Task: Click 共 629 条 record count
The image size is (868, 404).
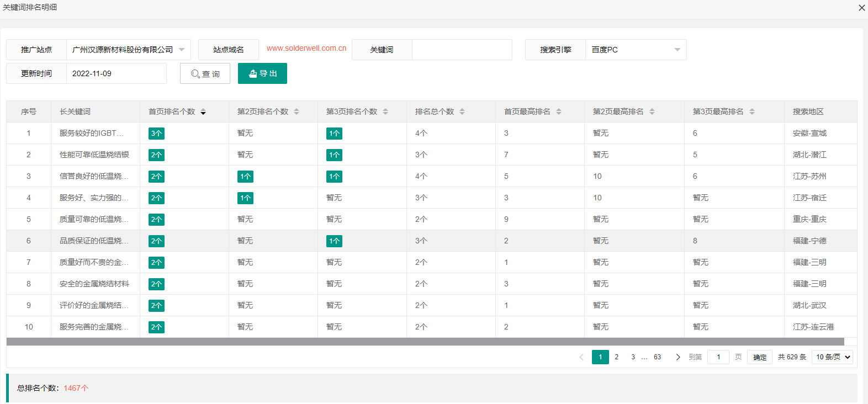Action: coord(792,357)
